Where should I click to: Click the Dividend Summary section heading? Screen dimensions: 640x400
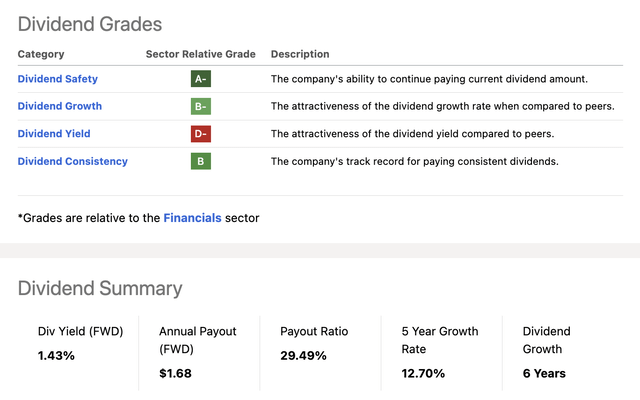(x=100, y=289)
